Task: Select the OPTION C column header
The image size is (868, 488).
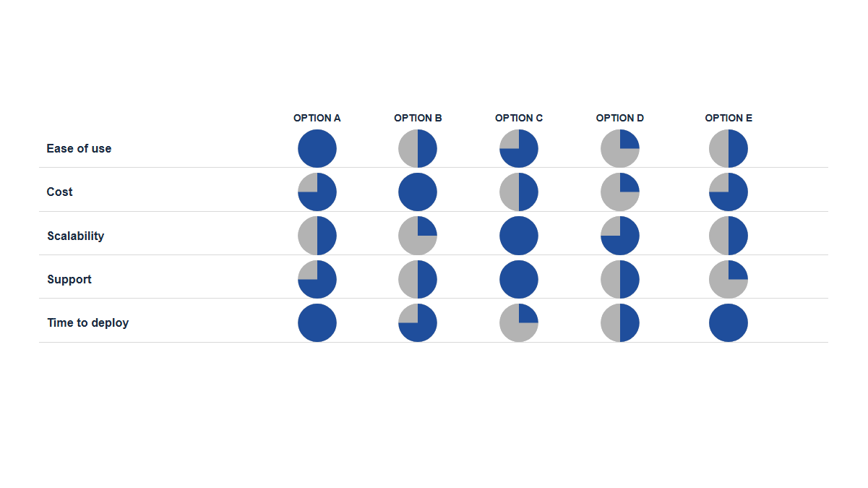Action: pyautogui.click(x=519, y=118)
